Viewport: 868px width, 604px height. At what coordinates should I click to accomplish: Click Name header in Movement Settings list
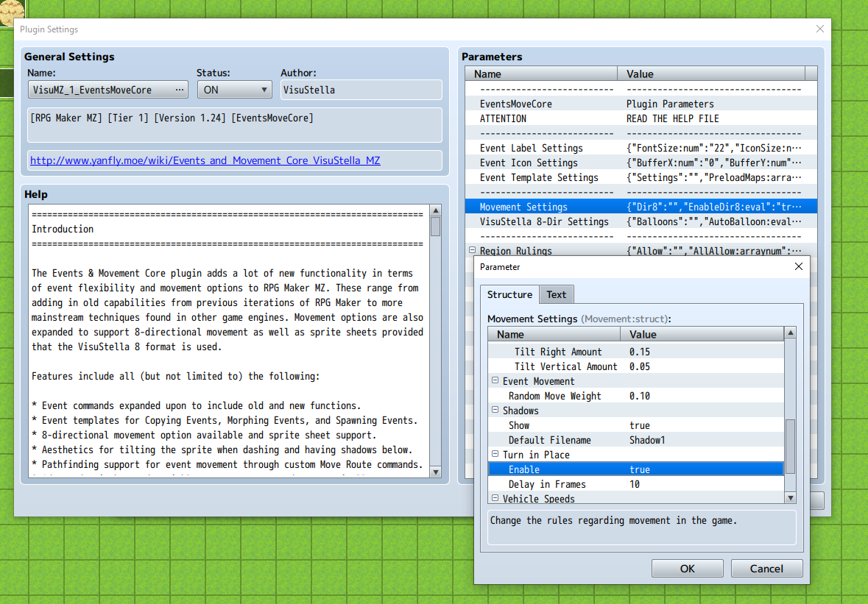pyautogui.click(x=554, y=334)
